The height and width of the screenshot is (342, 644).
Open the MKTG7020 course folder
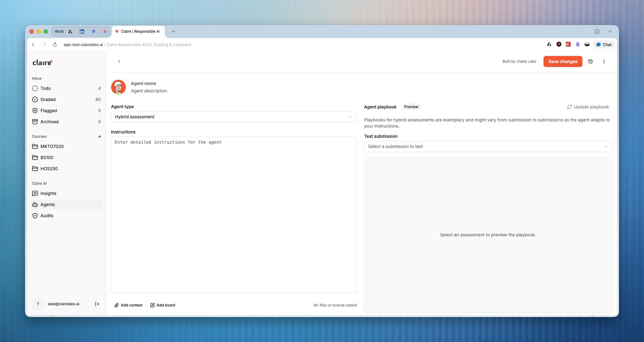tap(52, 146)
